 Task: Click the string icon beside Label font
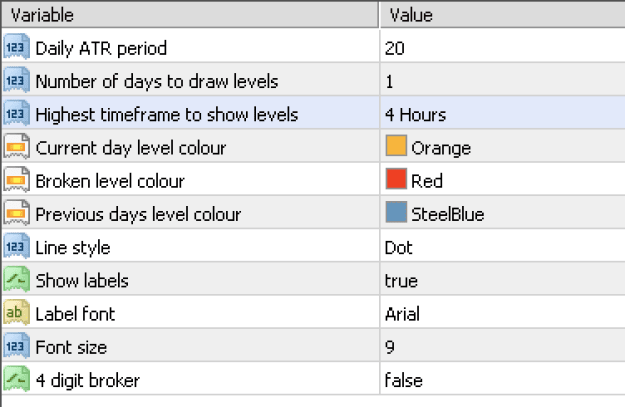click(x=17, y=313)
